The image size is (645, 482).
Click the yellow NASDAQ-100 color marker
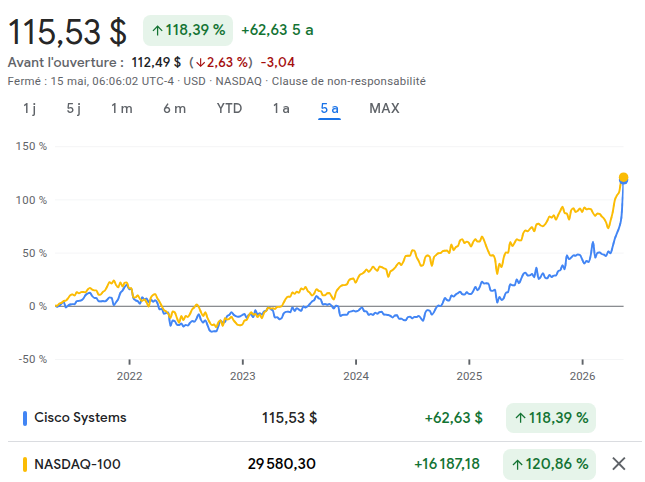25,464
